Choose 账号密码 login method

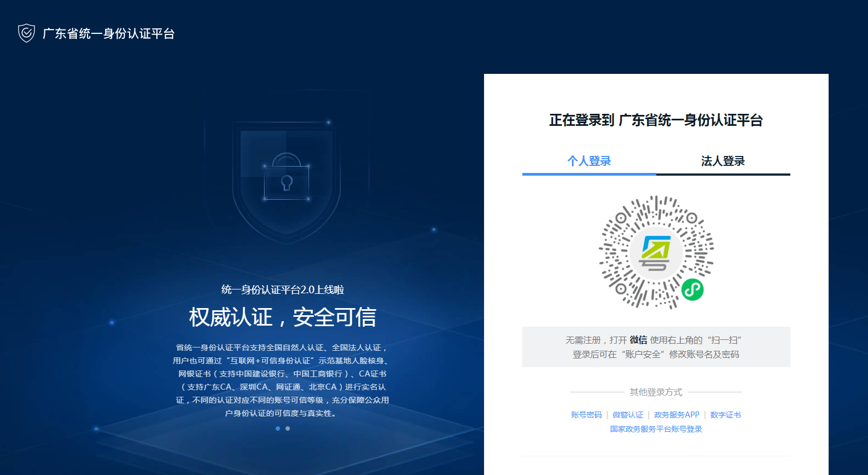click(x=586, y=415)
